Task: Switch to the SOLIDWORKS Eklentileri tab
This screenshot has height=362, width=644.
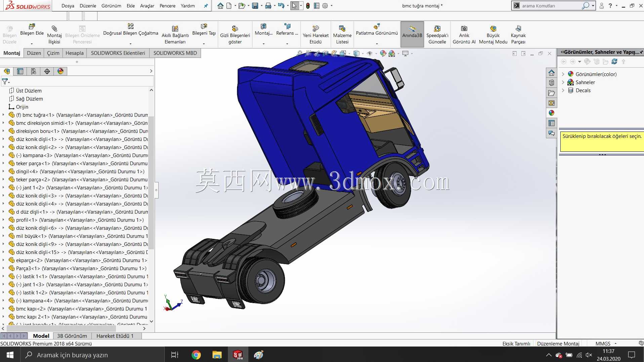Action: click(x=118, y=53)
